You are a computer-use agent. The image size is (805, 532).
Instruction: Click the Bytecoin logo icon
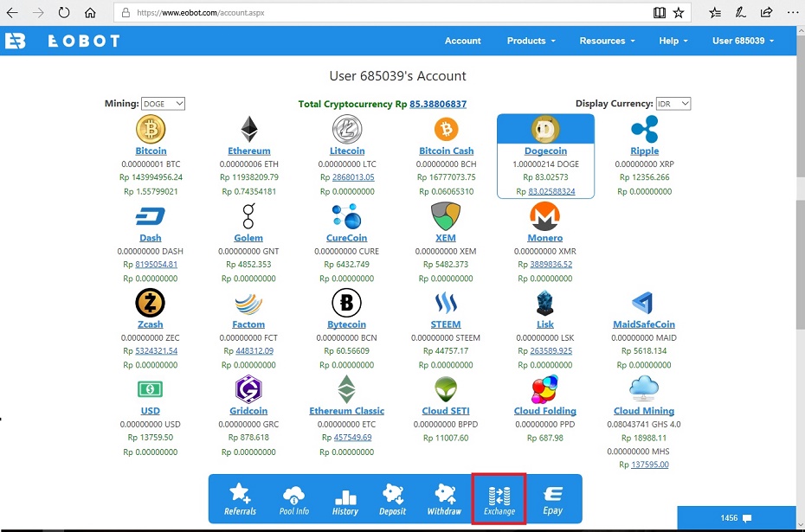(x=346, y=303)
